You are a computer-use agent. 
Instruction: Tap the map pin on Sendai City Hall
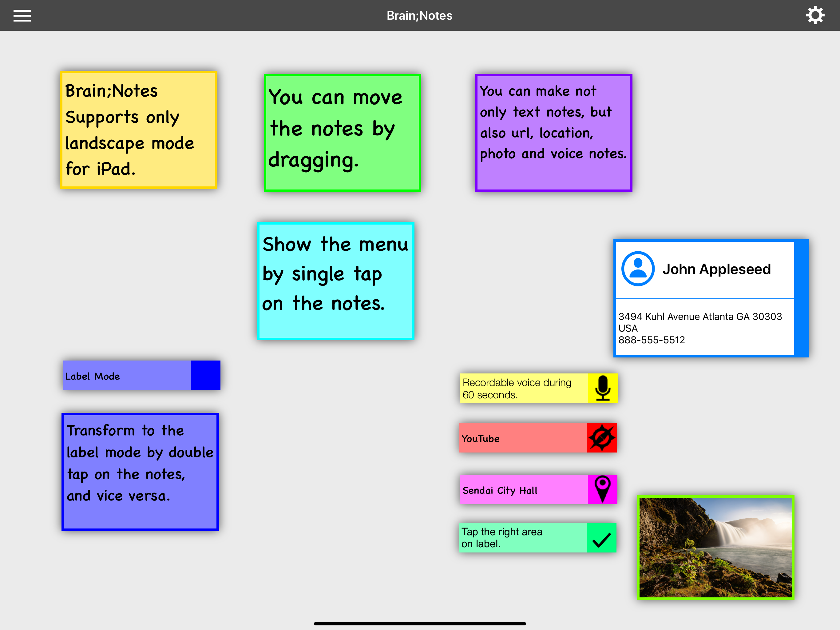click(x=602, y=489)
